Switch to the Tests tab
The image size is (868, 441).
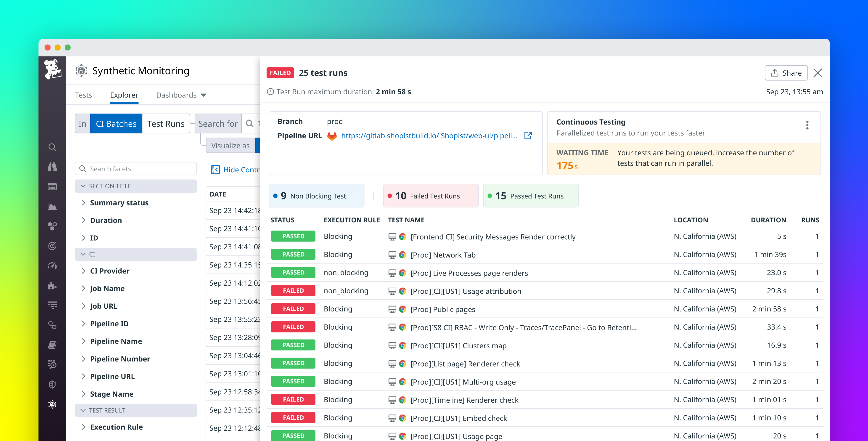click(83, 95)
